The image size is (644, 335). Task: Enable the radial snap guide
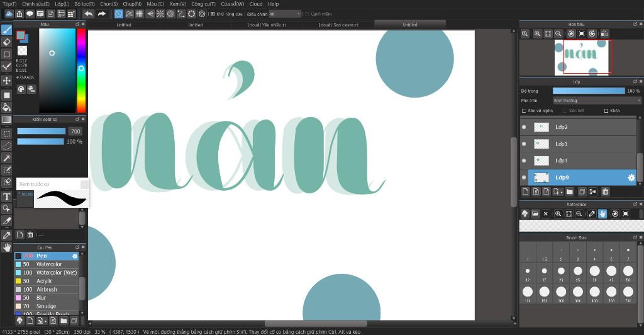coord(160,14)
